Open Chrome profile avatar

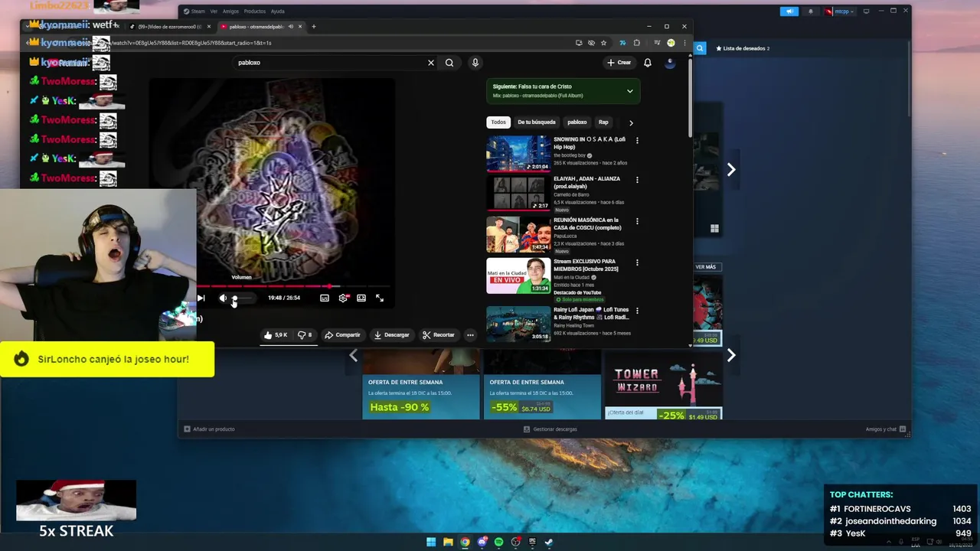671,43
